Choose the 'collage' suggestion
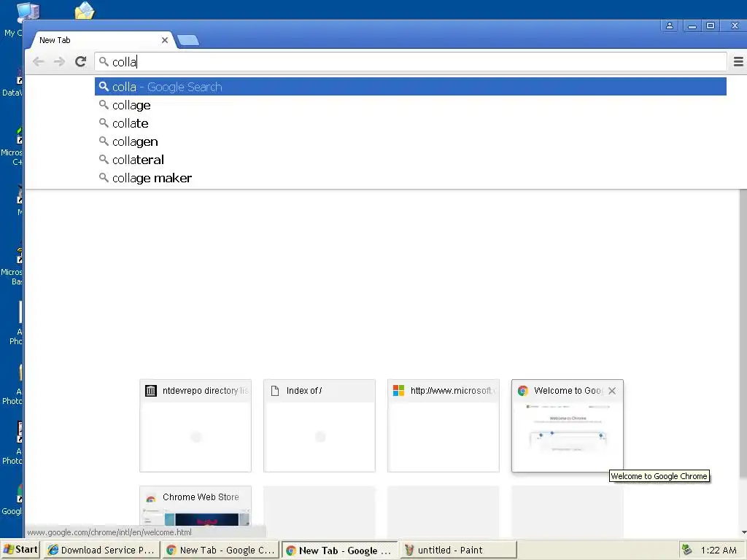Viewport: 747px width, 560px height. pyautogui.click(x=411, y=105)
